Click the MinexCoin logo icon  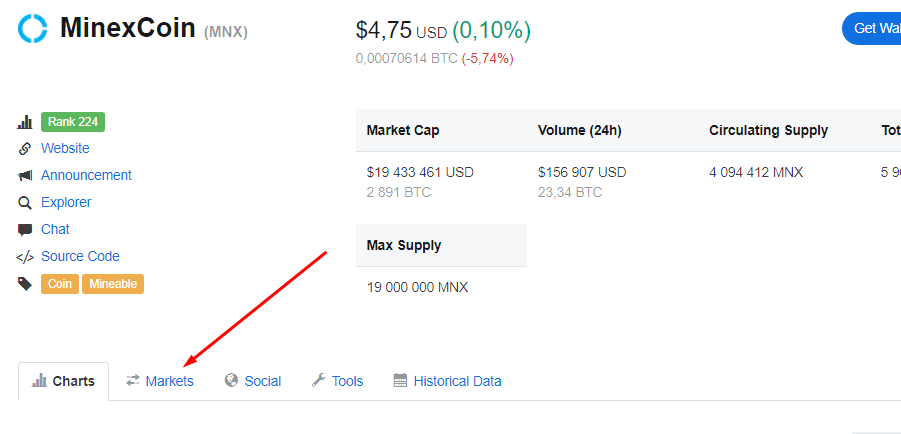click(33, 29)
